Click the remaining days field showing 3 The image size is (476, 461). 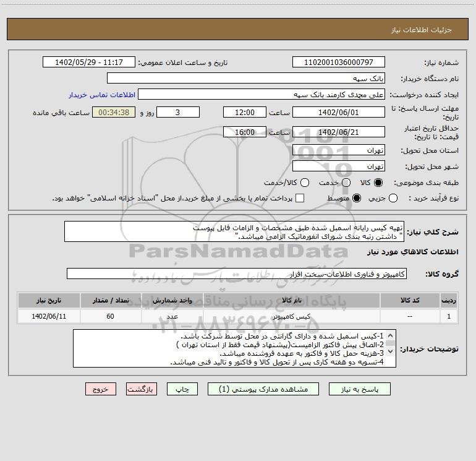(178, 112)
